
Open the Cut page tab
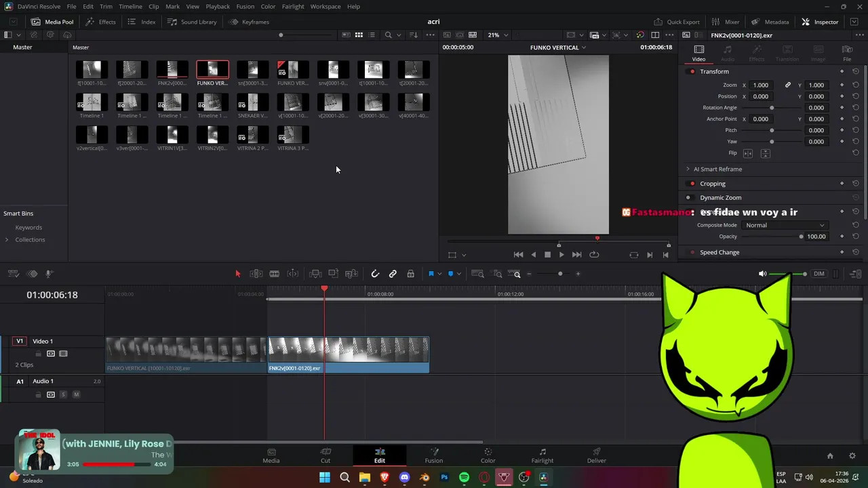coord(325,455)
